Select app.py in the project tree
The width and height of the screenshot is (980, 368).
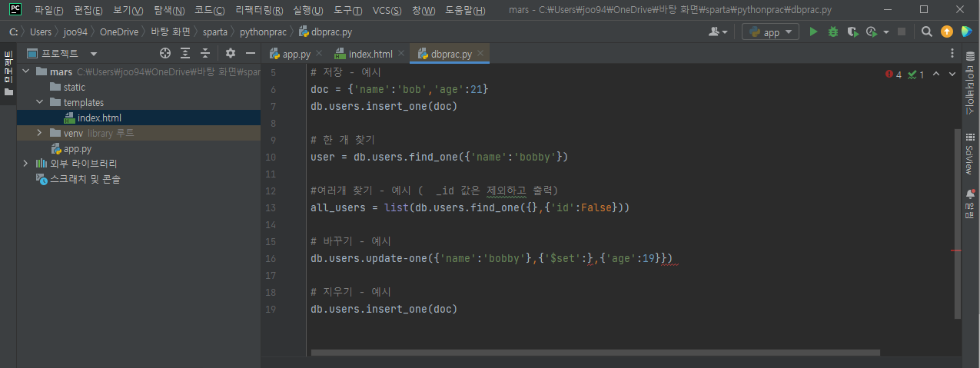pyautogui.click(x=78, y=148)
